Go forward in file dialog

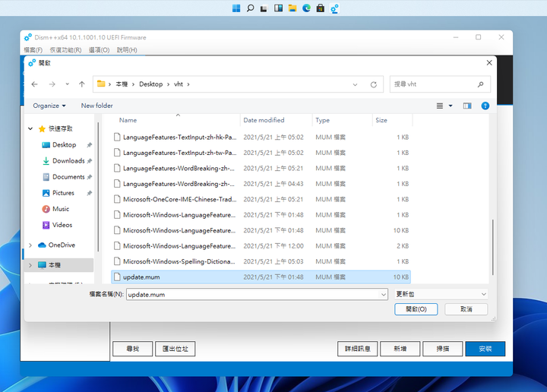[x=52, y=84]
